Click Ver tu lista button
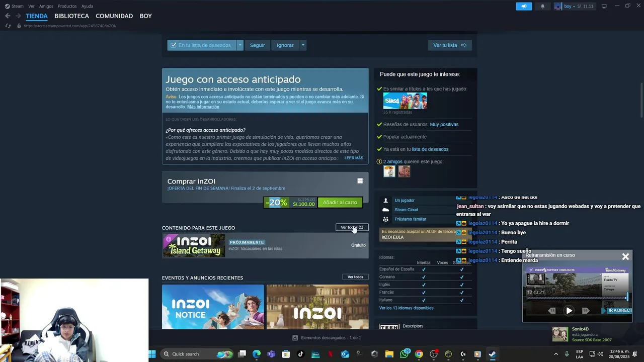Image resolution: width=644 pixels, height=362 pixels. (450, 45)
